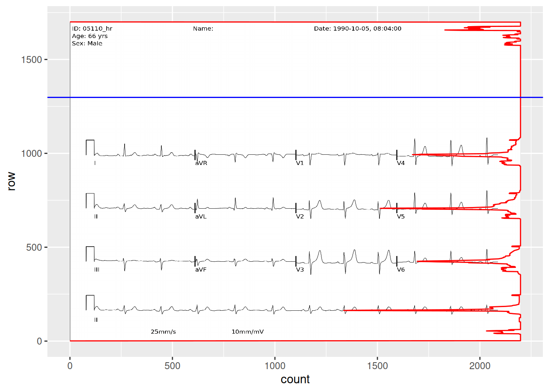Click the ID: 05110_hr text

click(x=92, y=29)
